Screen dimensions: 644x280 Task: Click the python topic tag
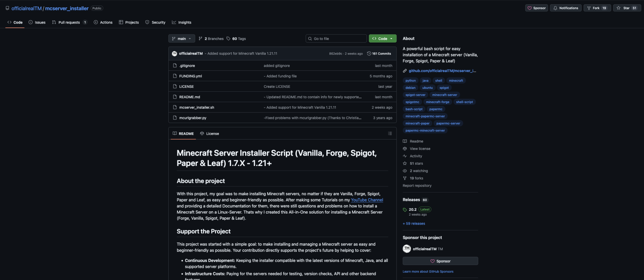pos(411,81)
